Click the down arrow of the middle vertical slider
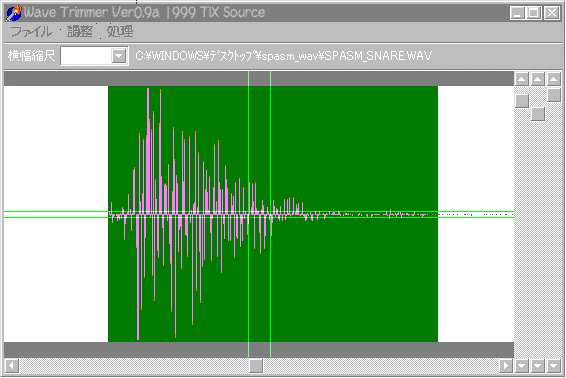The image size is (566, 378). point(537,366)
